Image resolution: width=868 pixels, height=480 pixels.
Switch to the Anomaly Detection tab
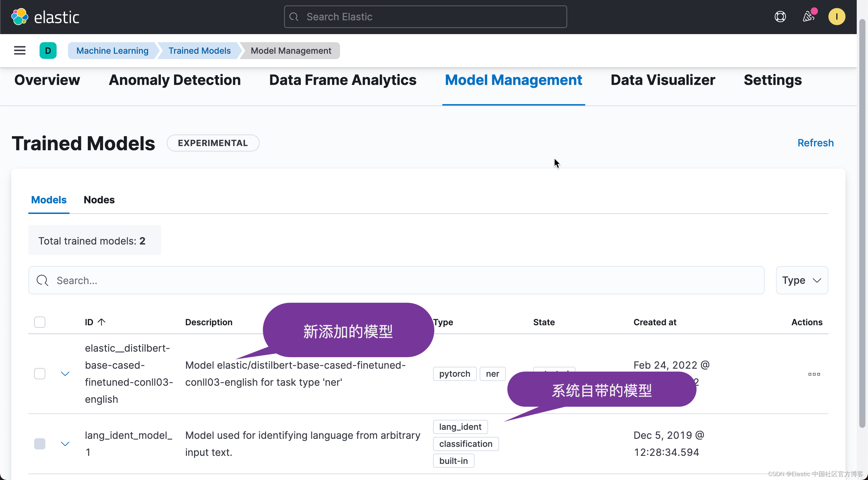tap(175, 80)
